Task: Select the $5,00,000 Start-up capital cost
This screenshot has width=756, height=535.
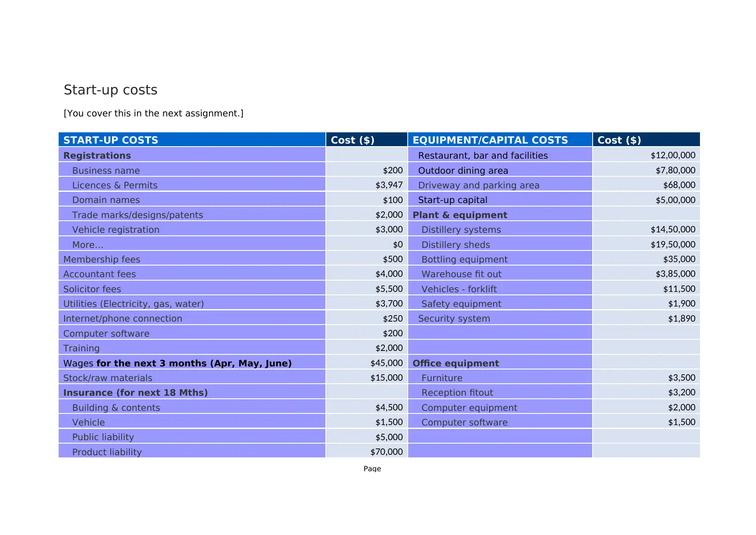Action: tap(675, 200)
